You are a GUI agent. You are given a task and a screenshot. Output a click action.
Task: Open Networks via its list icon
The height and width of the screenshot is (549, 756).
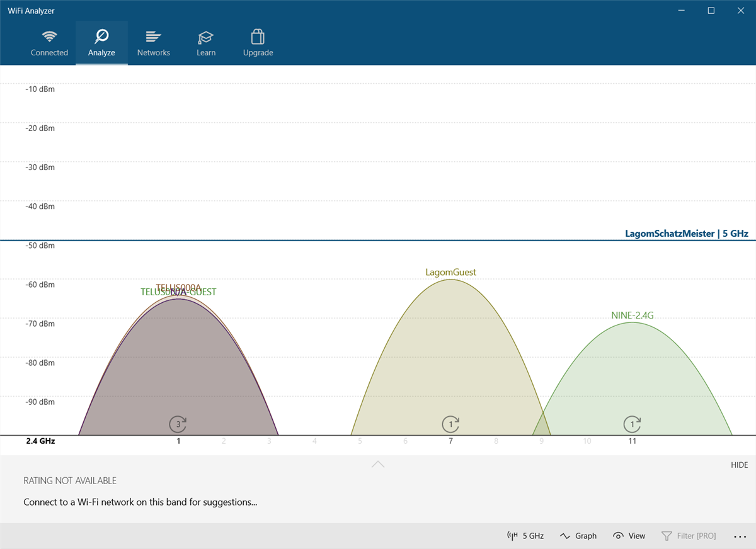tap(154, 37)
